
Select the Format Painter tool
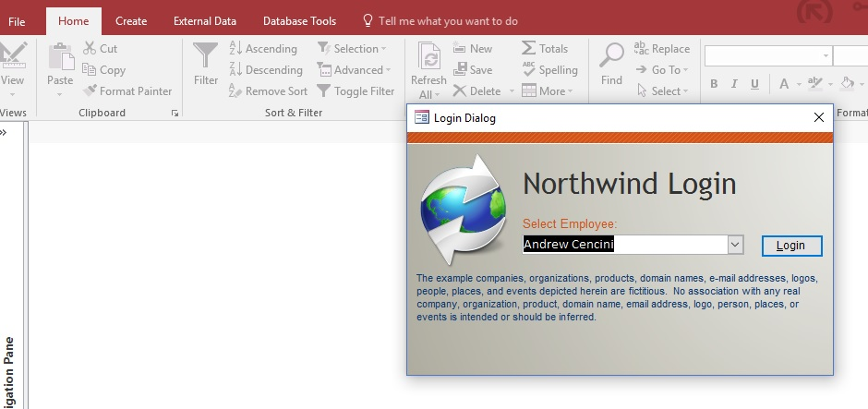(x=127, y=90)
